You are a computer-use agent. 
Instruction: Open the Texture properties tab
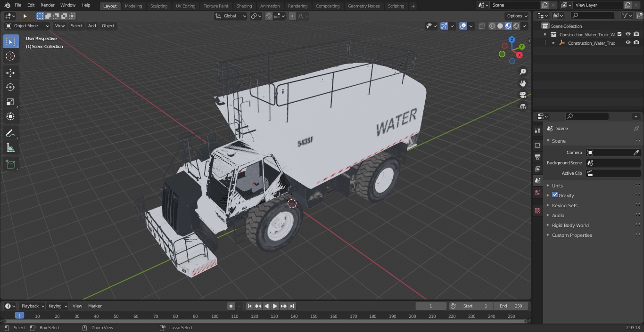(x=537, y=211)
